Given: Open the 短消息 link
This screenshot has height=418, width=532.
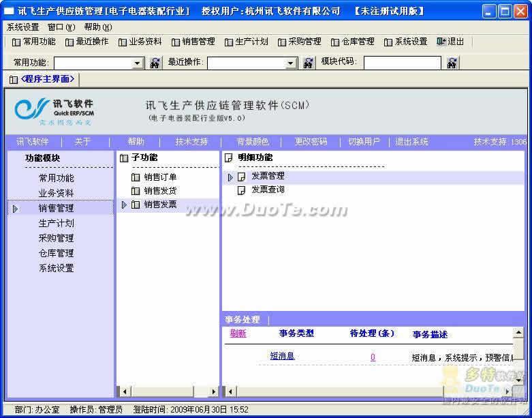Looking at the screenshot, I should (282, 356).
